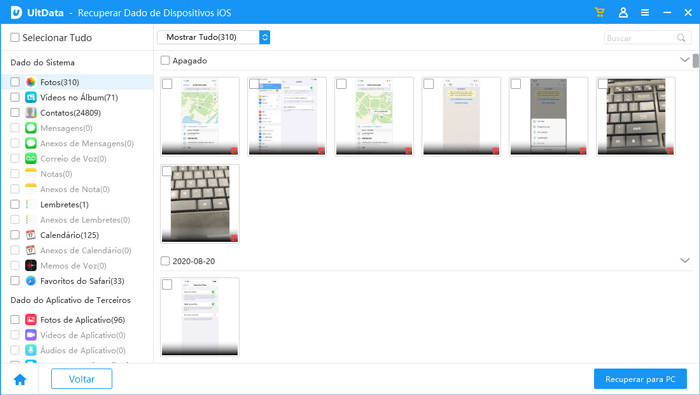700x395 pixels.
Task: Tick the Calendário(125) checkbox
Action: (15, 235)
